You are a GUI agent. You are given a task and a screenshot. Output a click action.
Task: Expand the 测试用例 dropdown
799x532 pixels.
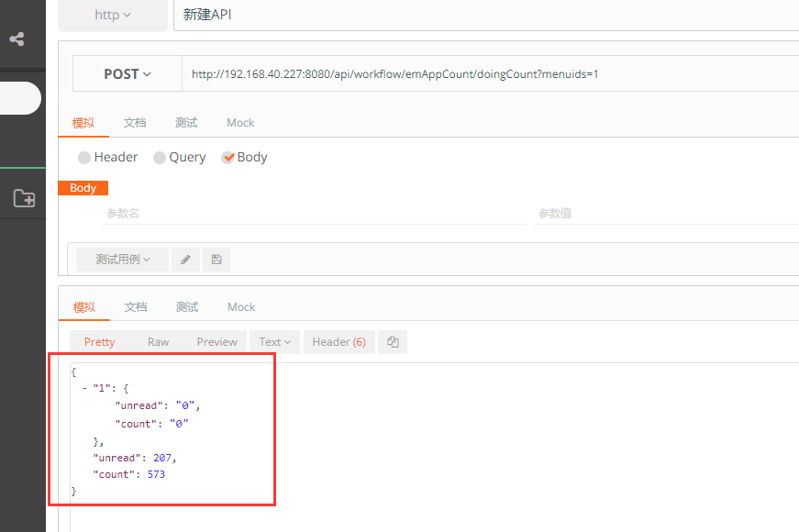pos(123,260)
